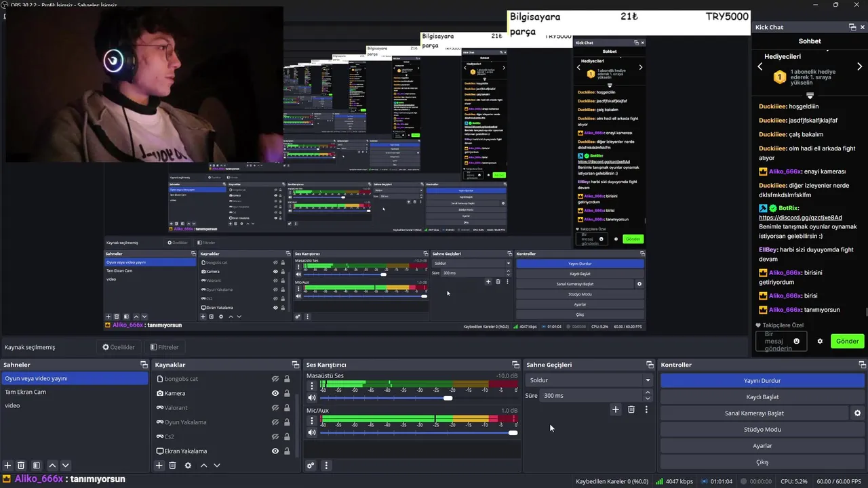
Task: Undock the Sahne Geçişleri panel
Action: [650, 365]
